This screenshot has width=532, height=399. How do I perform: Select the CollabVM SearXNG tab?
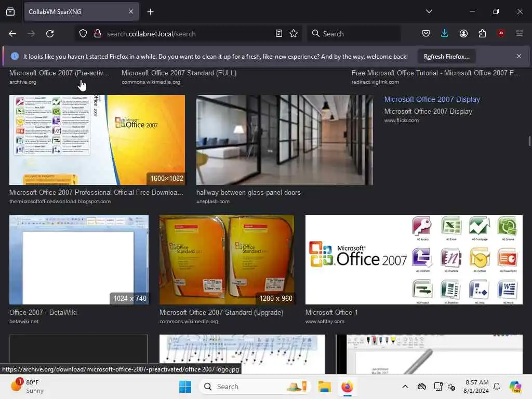click(82, 11)
